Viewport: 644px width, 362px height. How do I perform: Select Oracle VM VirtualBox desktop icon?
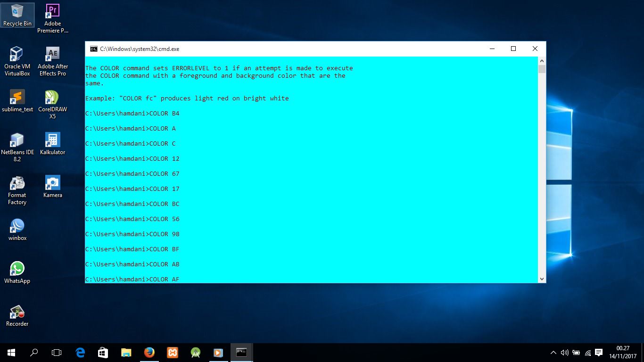point(17,61)
